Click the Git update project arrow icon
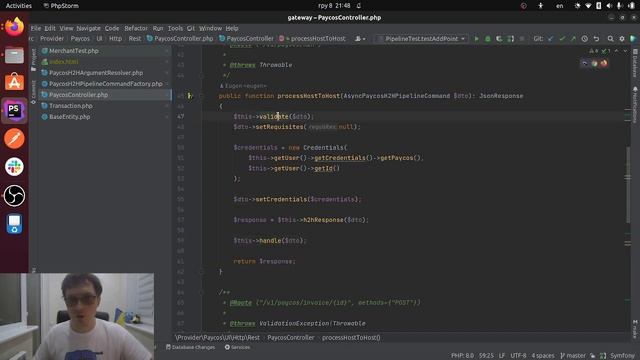The height and width of the screenshot is (360, 640). (x=551, y=39)
